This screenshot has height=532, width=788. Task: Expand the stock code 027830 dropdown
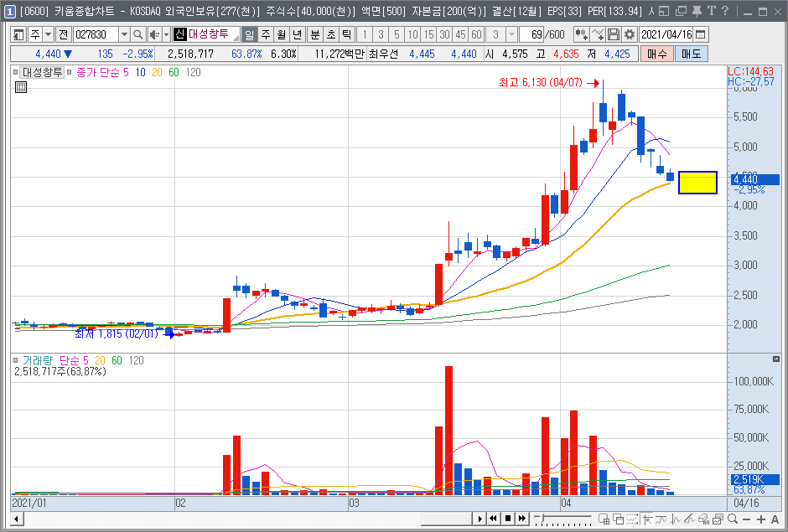point(124,34)
